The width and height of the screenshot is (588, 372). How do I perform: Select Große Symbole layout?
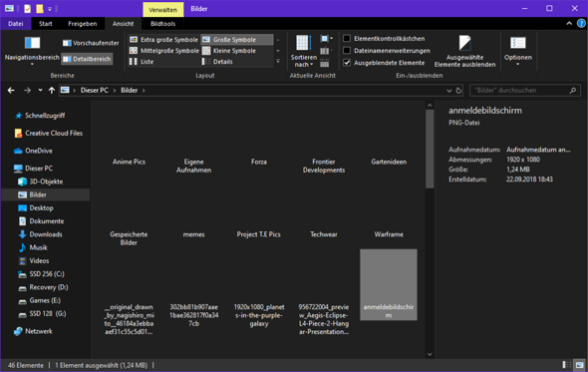coord(236,40)
